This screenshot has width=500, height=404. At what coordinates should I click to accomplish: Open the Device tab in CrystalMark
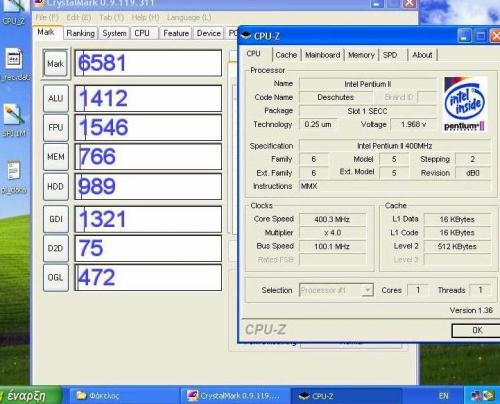[209, 33]
